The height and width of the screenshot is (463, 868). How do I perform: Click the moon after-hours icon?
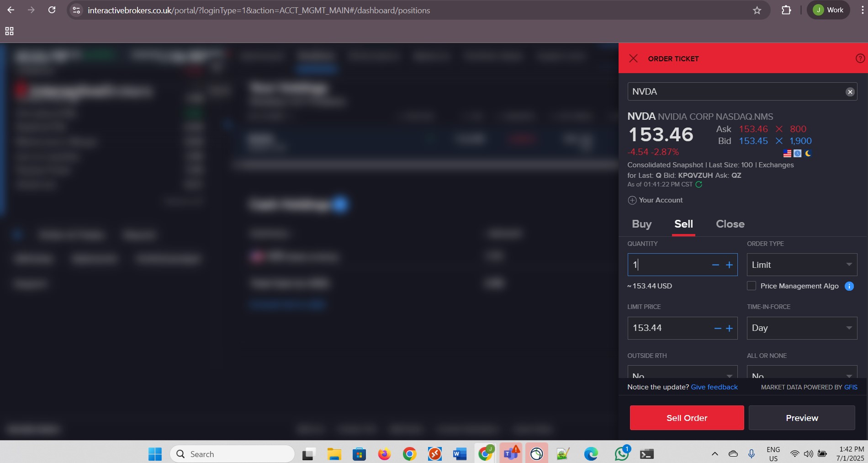808,154
